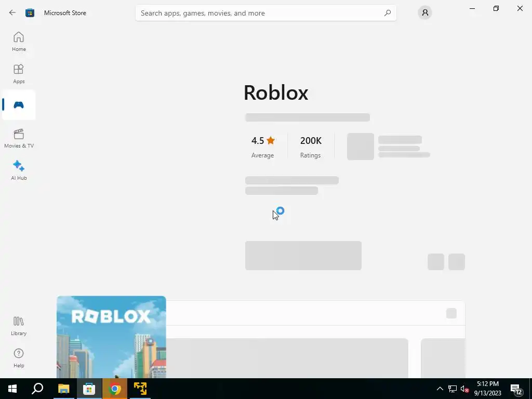
Task: Click the Microsoft Store logo icon
Action: click(x=30, y=13)
